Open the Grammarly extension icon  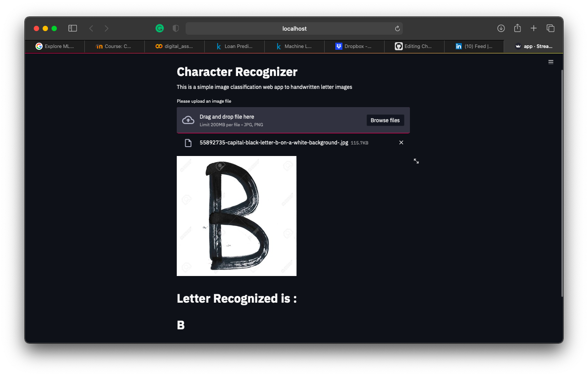(159, 28)
